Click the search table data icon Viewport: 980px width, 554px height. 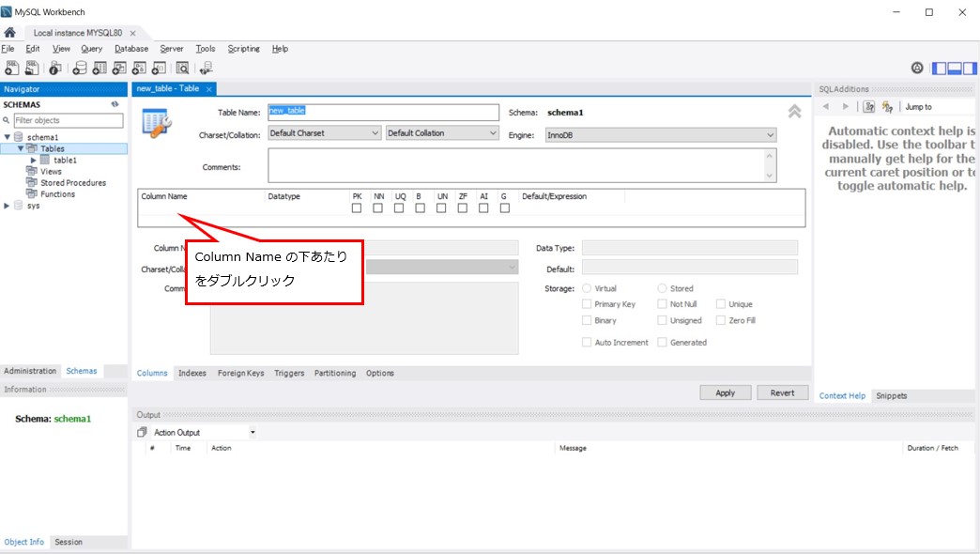pyautogui.click(x=182, y=68)
